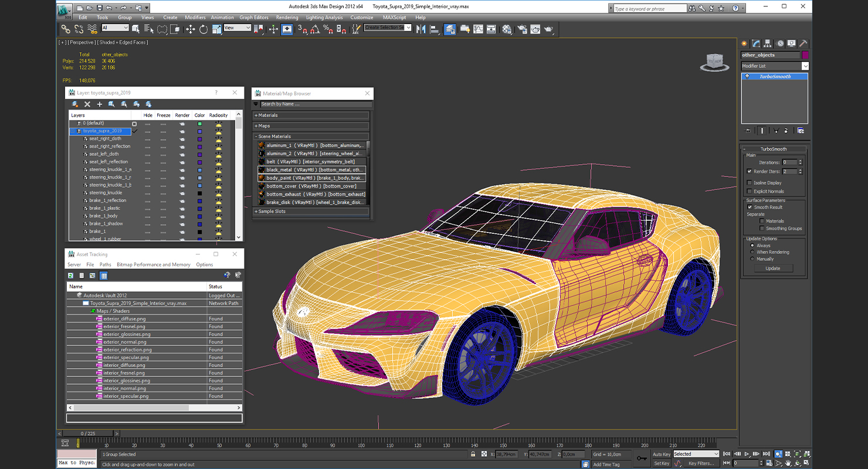Enable Separate by Smoothing Groups checkbox
The width and height of the screenshot is (868, 469).
(x=762, y=229)
